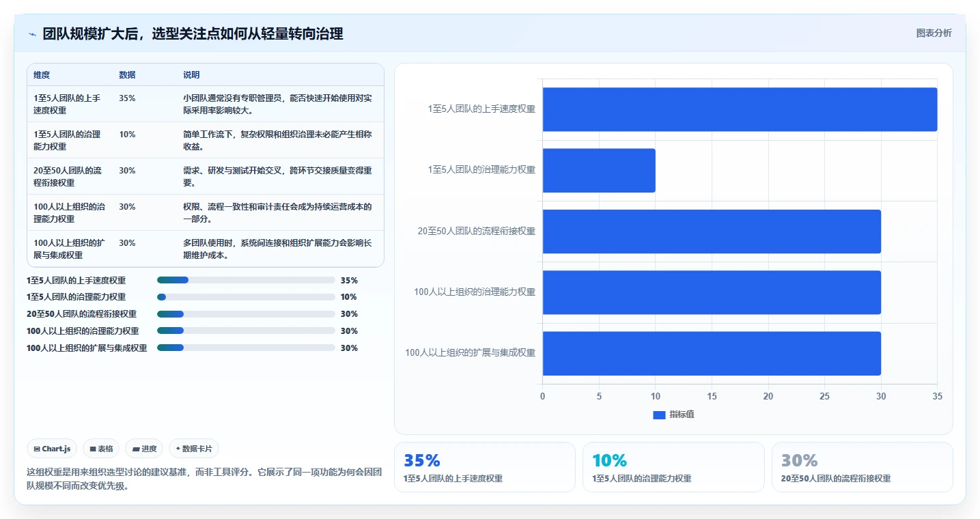Image resolution: width=980 pixels, height=519 pixels.
Task: Open the 10% data card
Action: click(673, 467)
